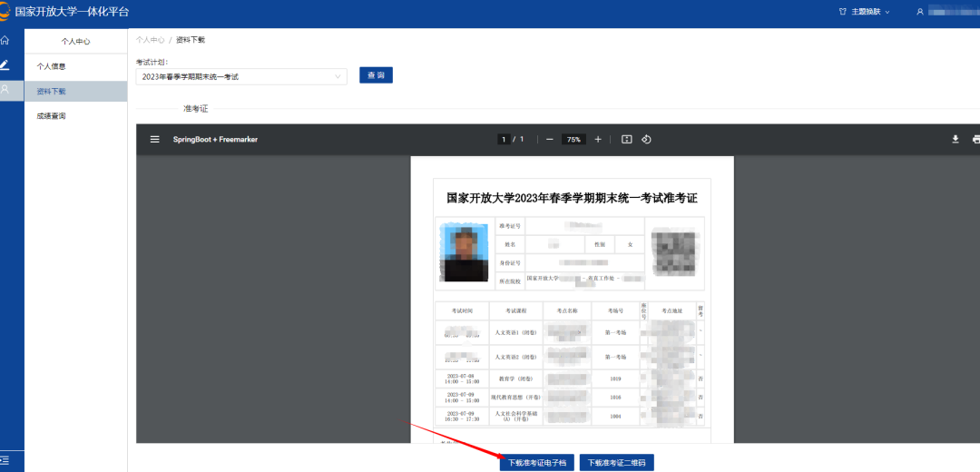Click the 考场号 column header

point(615,310)
